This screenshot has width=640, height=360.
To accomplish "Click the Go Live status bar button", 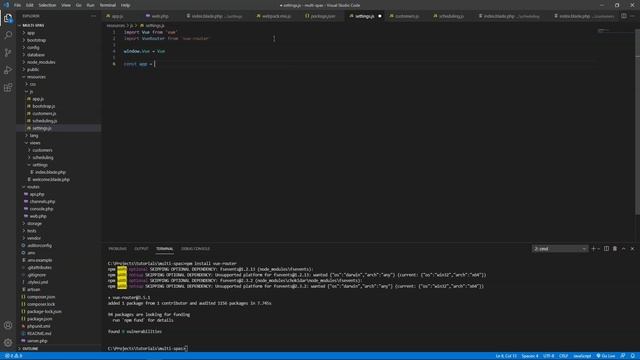I will pyautogui.click(x=606, y=356).
